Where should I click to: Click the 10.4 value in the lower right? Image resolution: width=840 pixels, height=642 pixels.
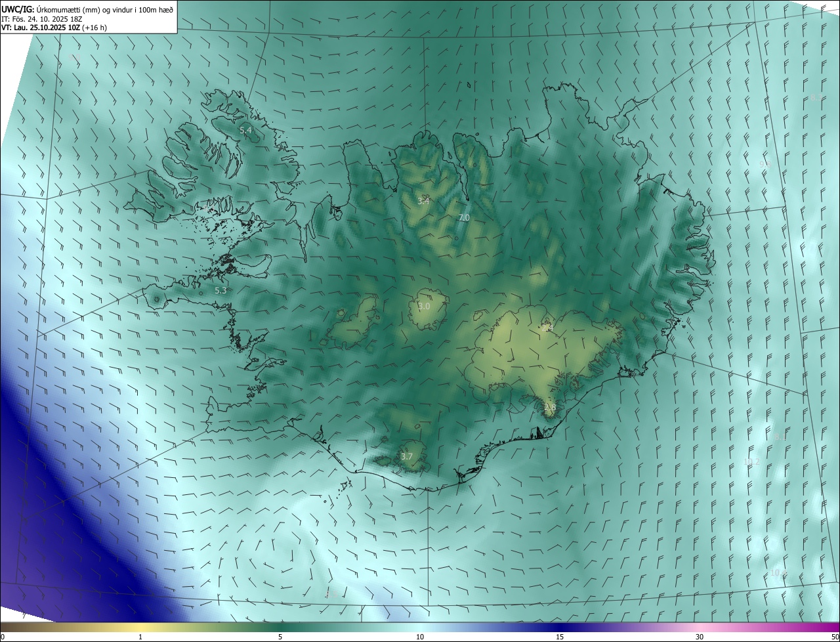coord(778,573)
